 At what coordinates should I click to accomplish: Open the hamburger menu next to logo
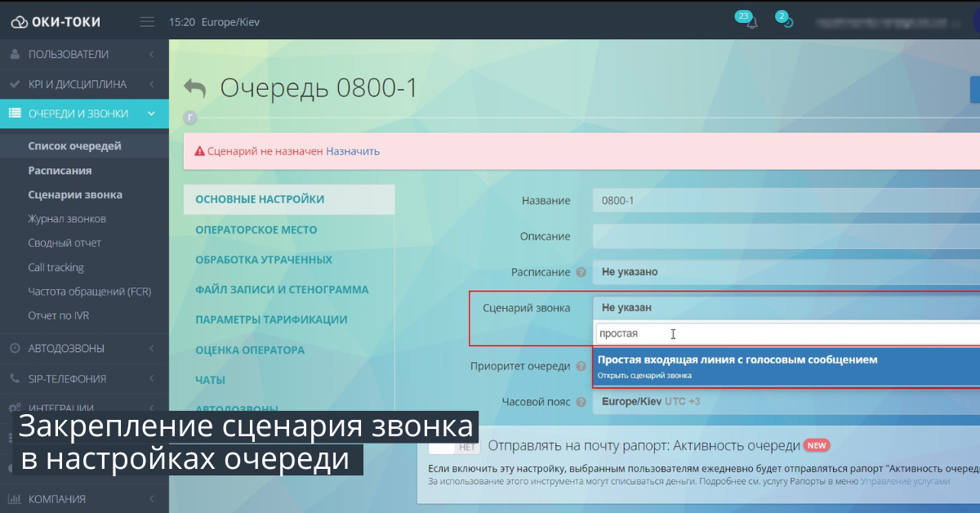pos(147,22)
